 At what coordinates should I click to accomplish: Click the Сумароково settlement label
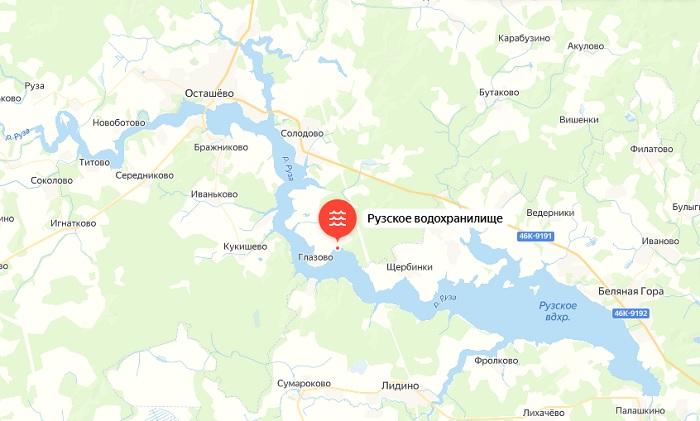coord(304,383)
